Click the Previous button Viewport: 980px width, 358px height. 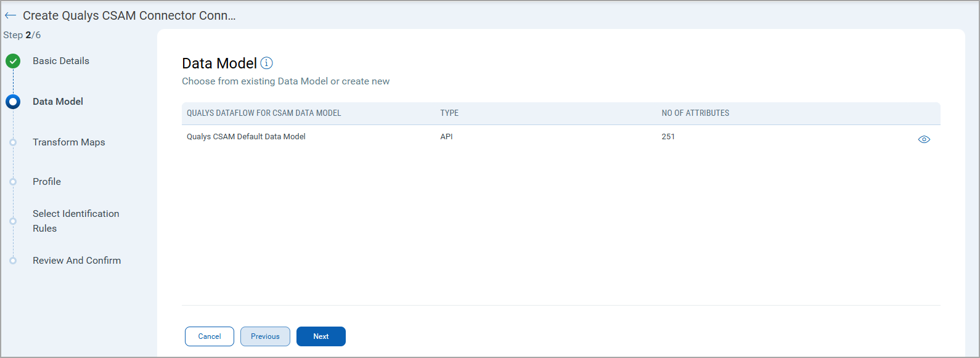[265, 336]
